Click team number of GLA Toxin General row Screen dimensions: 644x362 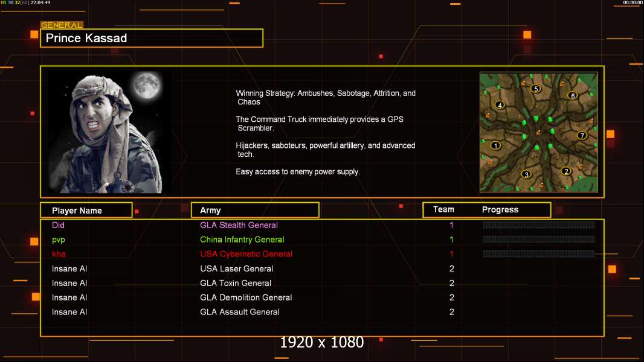(x=451, y=283)
